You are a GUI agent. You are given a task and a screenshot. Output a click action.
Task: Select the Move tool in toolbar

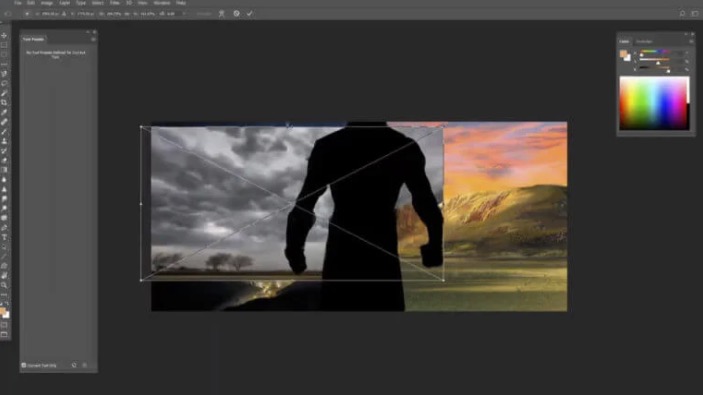coord(4,35)
